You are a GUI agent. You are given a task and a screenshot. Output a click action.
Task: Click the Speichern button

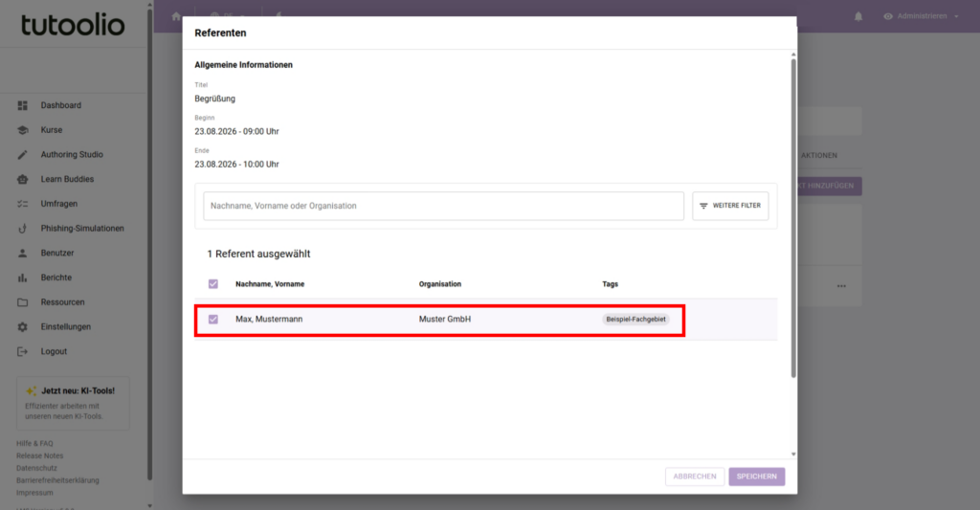coord(756,477)
